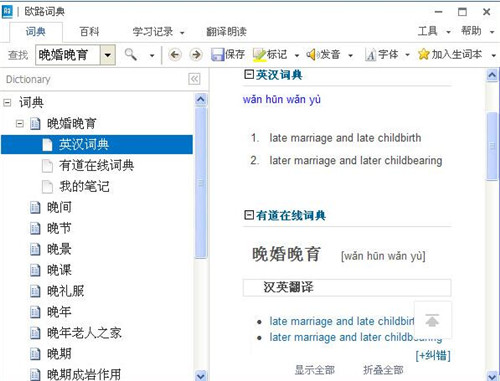The image size is (500, 381).
Task: Click the [+纠错] correction link
Action: 433,355
